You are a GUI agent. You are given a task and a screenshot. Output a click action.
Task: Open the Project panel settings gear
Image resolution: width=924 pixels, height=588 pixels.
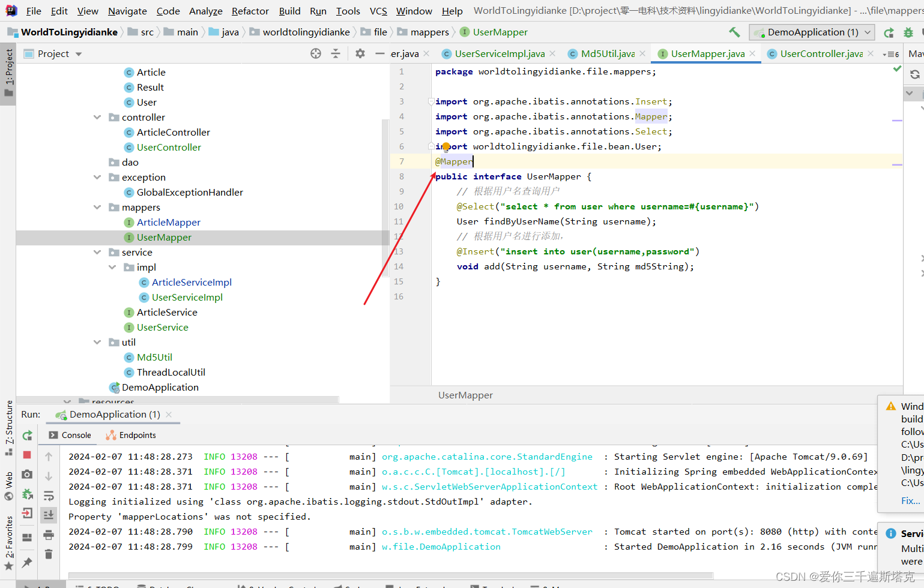(360, 53)
